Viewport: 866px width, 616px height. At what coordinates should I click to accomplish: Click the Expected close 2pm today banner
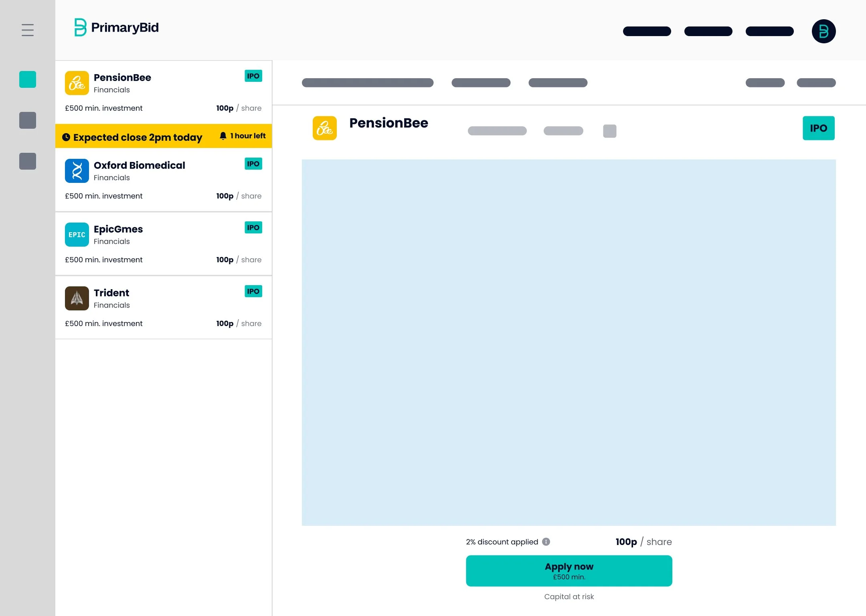(x=138, y=137)
